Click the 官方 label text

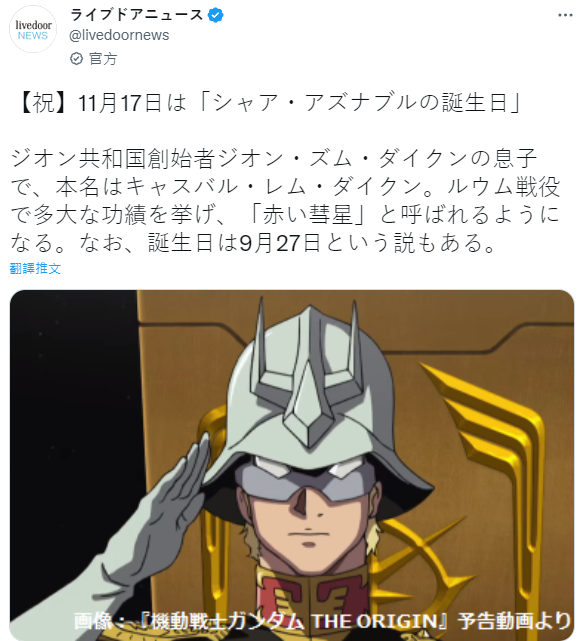click(x=103, y=59)
